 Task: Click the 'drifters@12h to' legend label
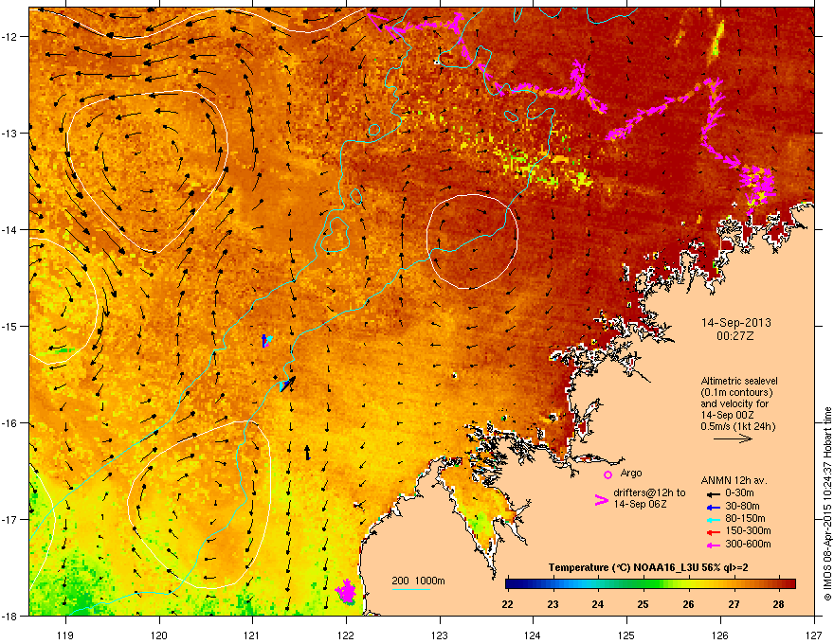(649, 492)
